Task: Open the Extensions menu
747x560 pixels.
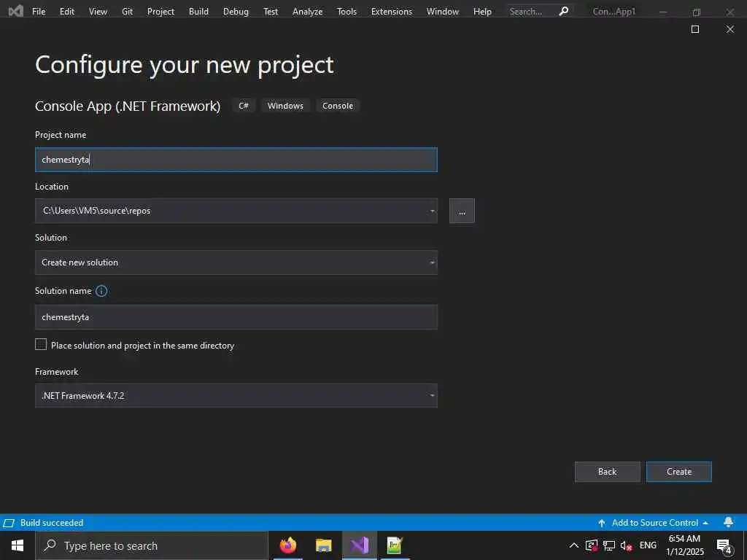Action: (x=392, y=12)
